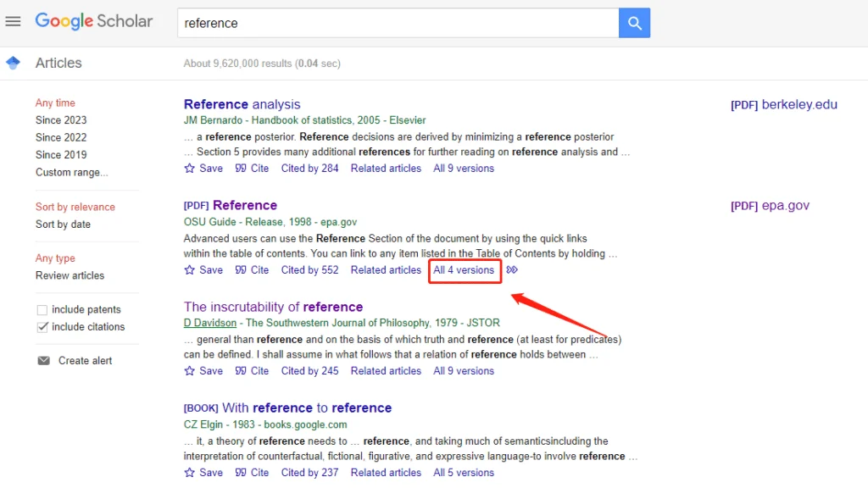Open the Custom range option

coord(72,172)
